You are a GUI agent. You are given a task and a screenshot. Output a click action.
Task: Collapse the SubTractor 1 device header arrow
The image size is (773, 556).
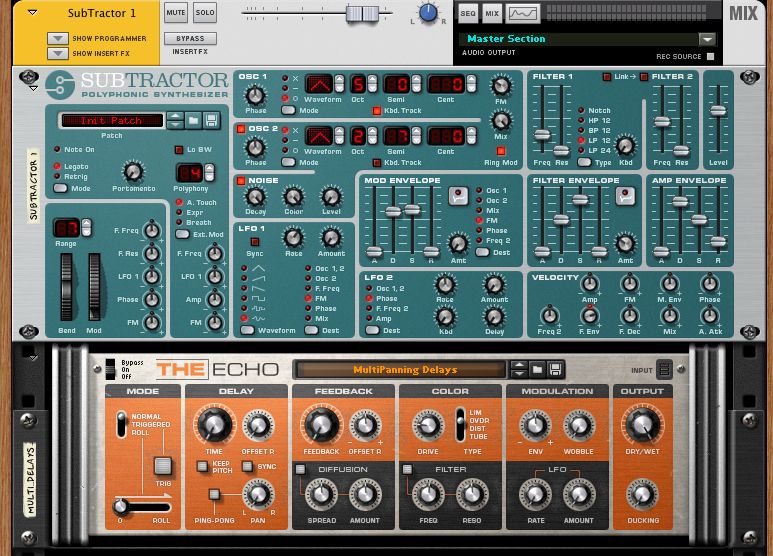(x=32, y=13)
